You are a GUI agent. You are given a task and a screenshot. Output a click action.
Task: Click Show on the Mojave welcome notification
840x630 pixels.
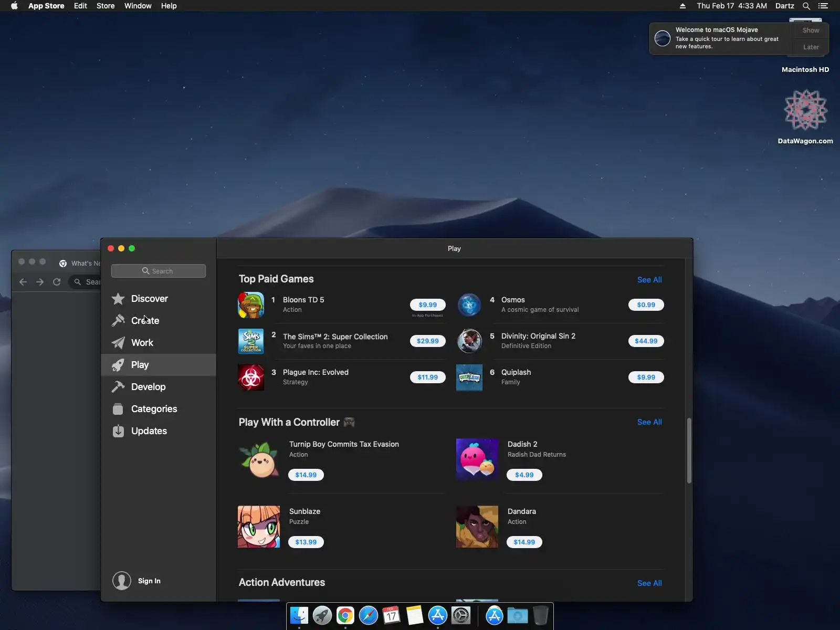[x=811, y=30]
